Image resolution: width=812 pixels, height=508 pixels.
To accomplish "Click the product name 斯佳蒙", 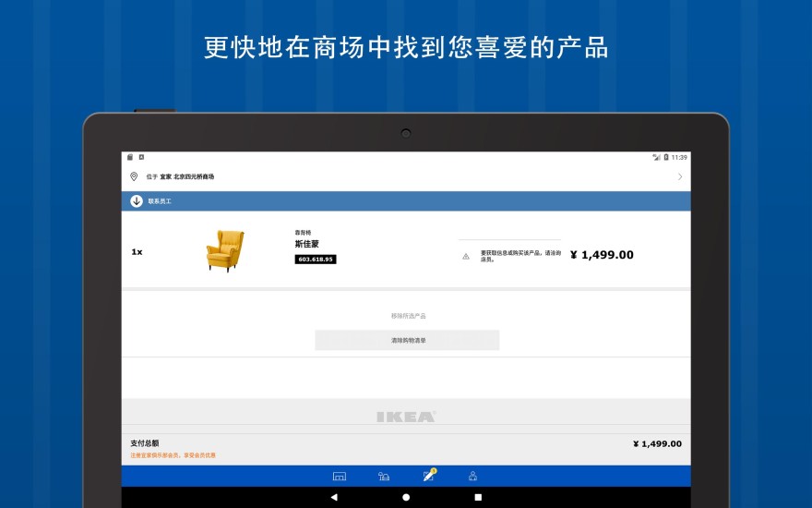I will click(306, 244).
